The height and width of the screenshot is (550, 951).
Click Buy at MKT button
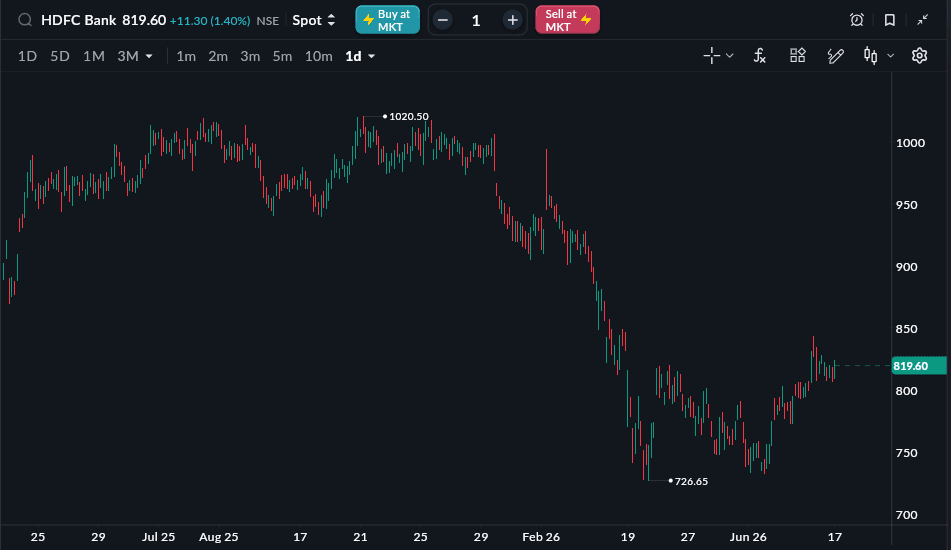(388, 20)
